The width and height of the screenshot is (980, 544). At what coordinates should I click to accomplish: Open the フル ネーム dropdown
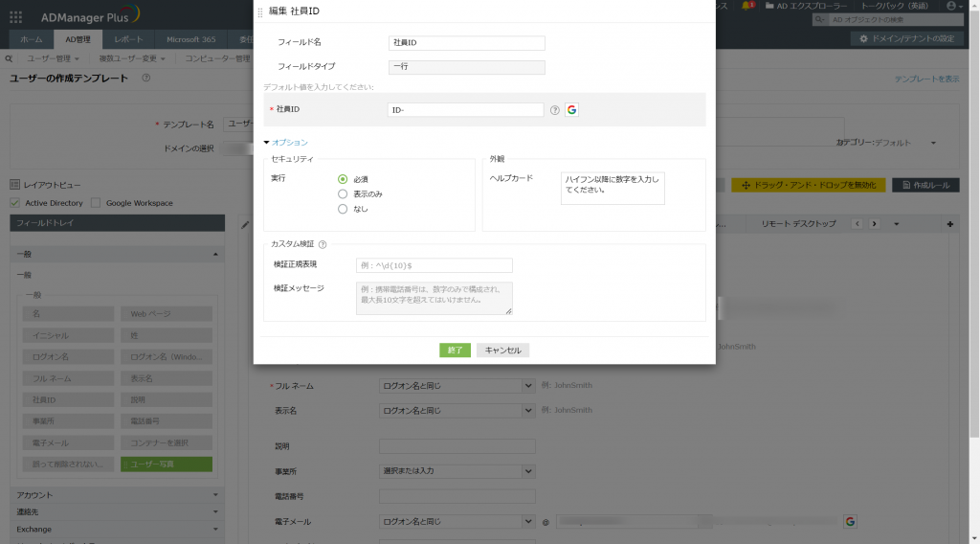[x=457, y=386]
